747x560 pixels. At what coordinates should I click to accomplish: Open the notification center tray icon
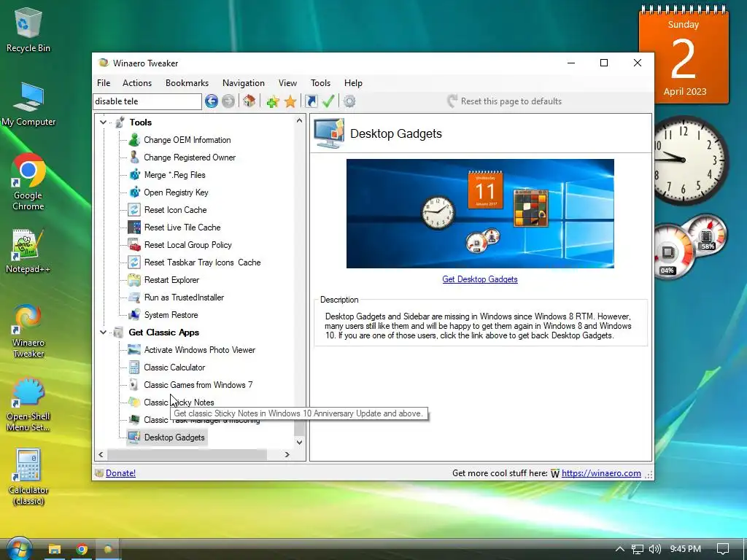(723, 549)
